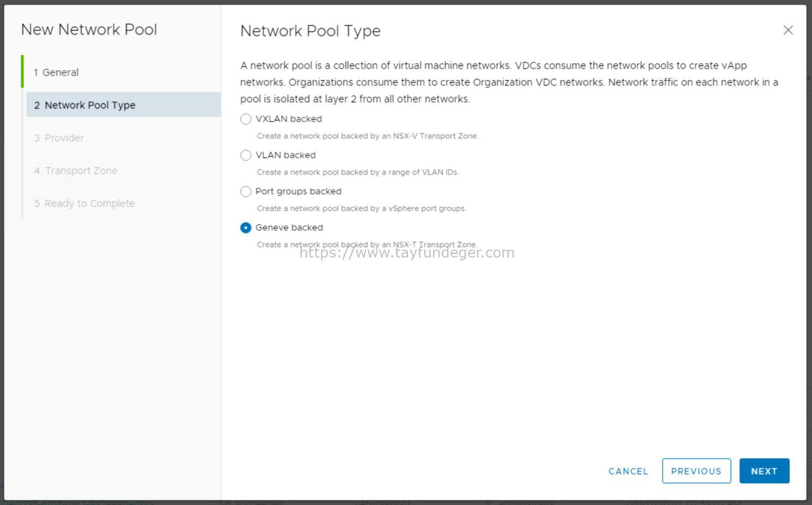This screenshot has width=812, height=505.
Task: Select the Geneve backed option
Action: pos(245,227)
